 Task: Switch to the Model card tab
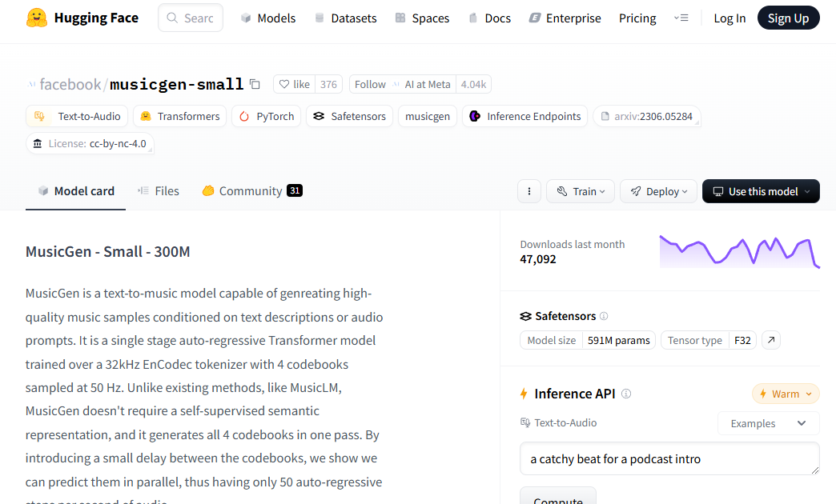pos(76,191)
